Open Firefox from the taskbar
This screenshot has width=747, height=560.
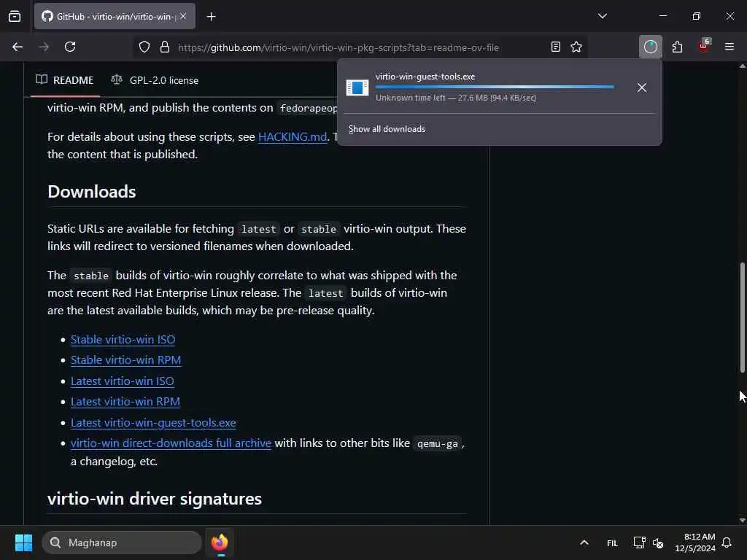coord(220,542)
